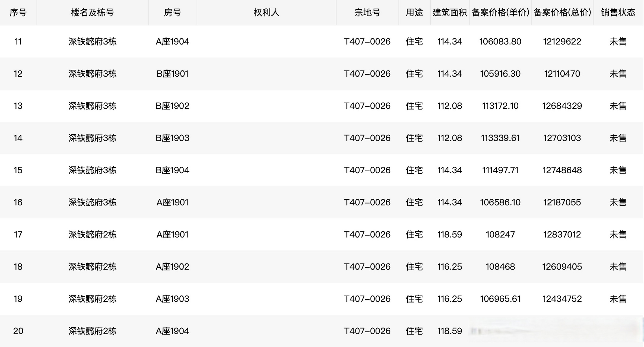Click the 楼名及栋号 column header
This screenshot has width=644, height=347.
pyautogui.click(x=92, y=12)
